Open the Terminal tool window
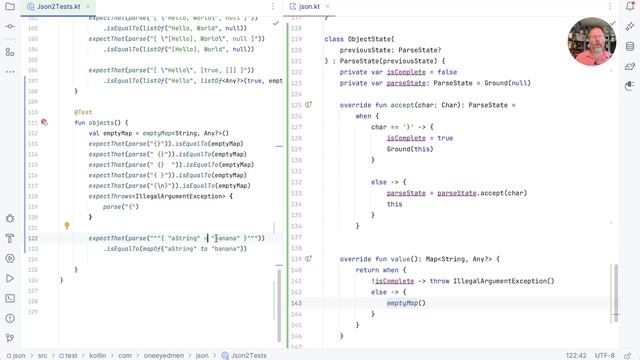This screenshot has height=360, width=640. tap(10, 298)
